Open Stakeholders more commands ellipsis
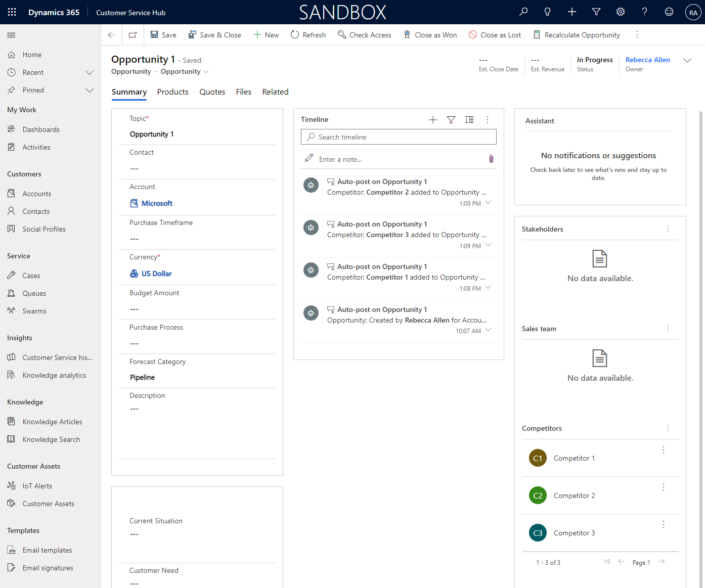 668,229
